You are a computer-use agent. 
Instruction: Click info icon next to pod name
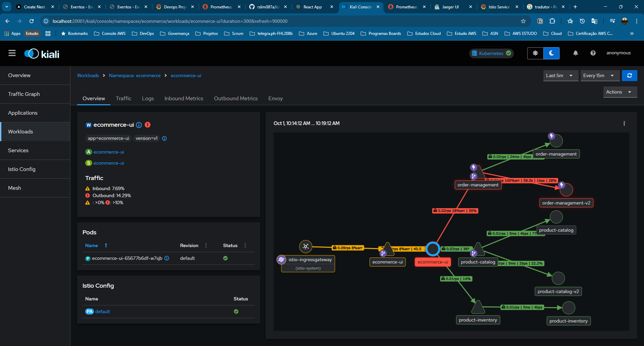167,258
